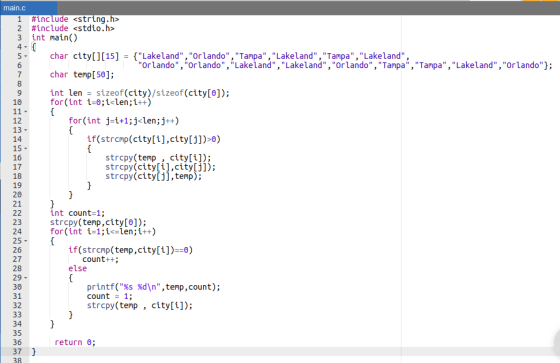The image size is (560, 363).
Task: Click 'for(int j=i+1;j<len;j++)' on line 12
Action: 124,121
